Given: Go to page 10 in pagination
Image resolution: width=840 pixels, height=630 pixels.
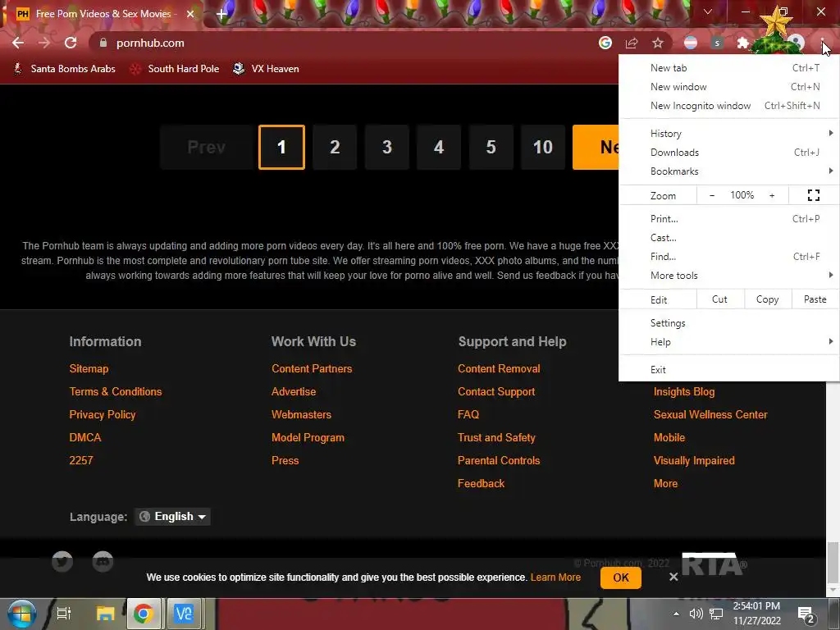Looking at the screenshot, I should tap(543, 148).
